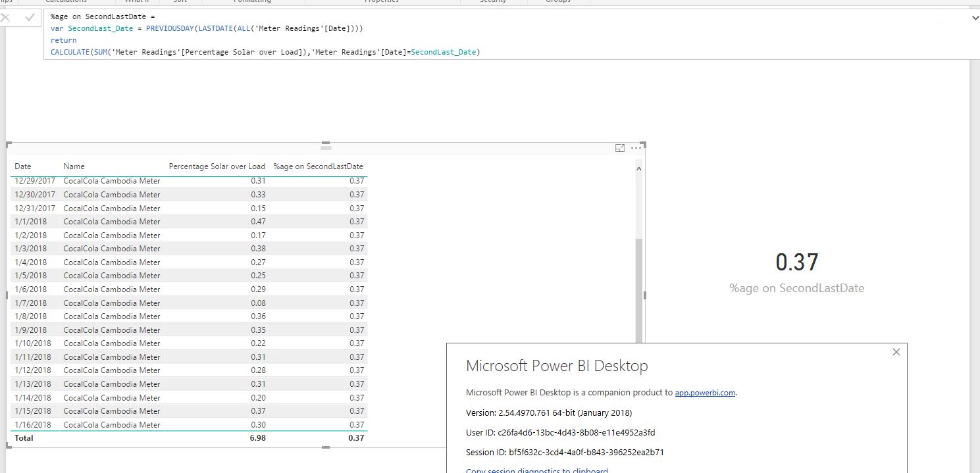This screenshot has width=980, height=473.
Task: Select the 12/30/2017 date cell
Action: click(35, 195)
